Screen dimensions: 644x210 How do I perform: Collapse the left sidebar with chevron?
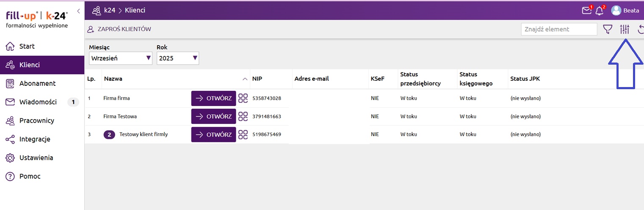click(x=78, y=11)
